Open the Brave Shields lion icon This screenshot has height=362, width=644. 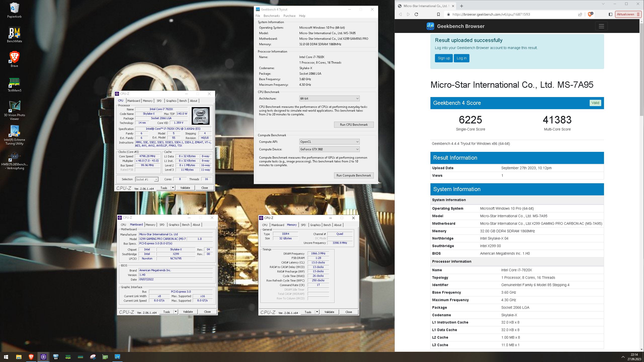[x=590, y=14]
